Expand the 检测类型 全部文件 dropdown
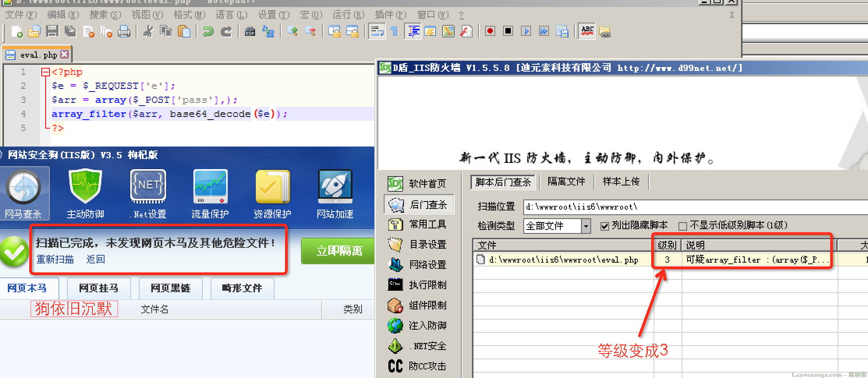Viewport: 868px width, 378px height. point(586,226)
